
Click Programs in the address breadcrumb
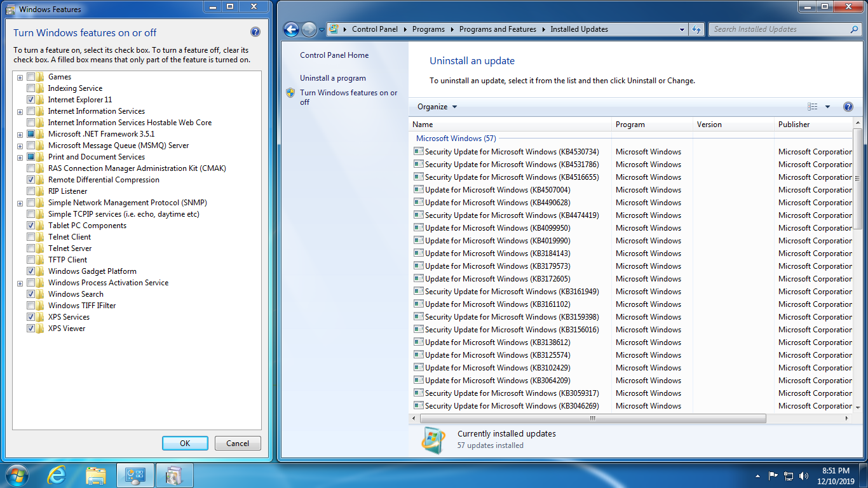[428, 29]
